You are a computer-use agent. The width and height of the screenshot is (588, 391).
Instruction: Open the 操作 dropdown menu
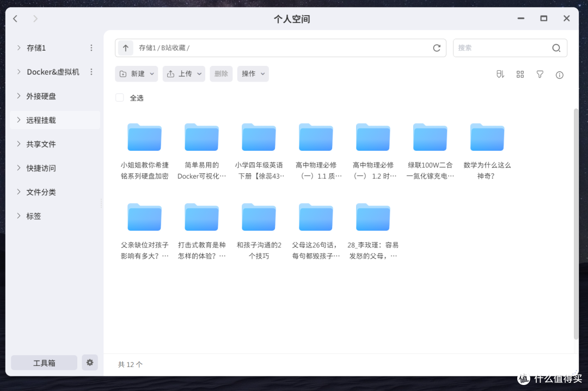pos(253,74)
